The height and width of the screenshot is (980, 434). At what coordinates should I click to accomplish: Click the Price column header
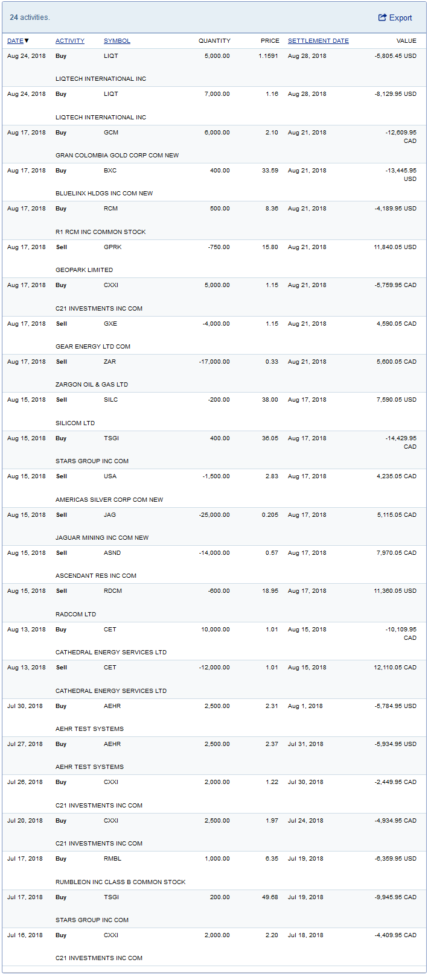(x=270, y=41)
